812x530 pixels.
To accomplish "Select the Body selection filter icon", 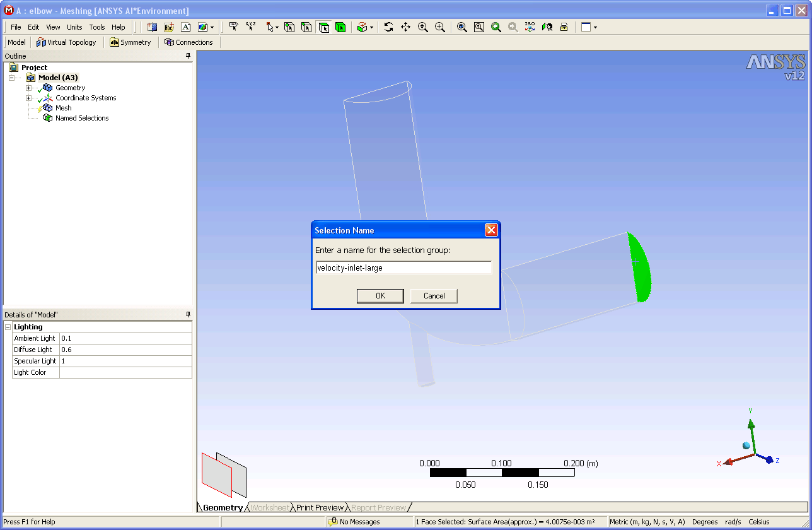I will [x=340, y=27].
